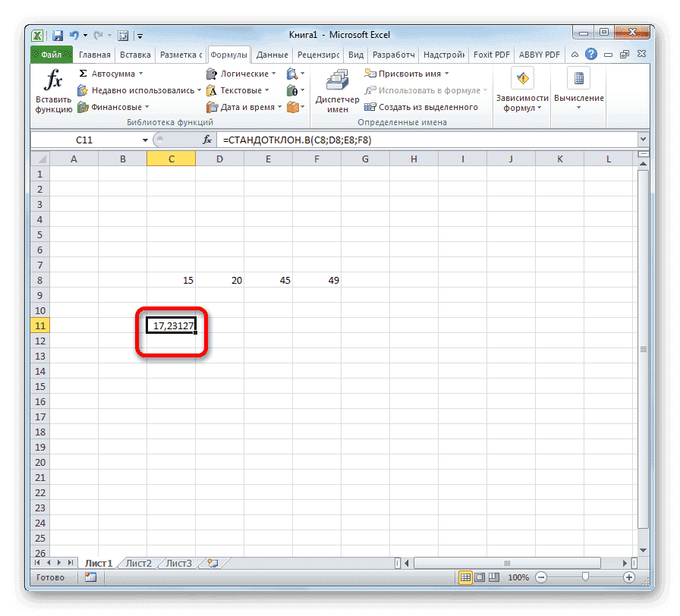Switch to the Данные ribbon tab
The height and width of the screenshot is (616, 680).
(272, 54)
